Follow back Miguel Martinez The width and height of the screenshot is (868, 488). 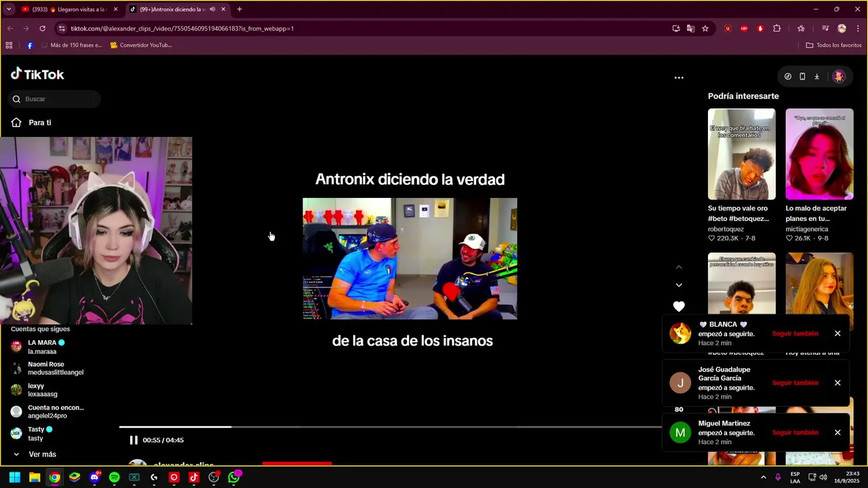(x=795, y=432)
